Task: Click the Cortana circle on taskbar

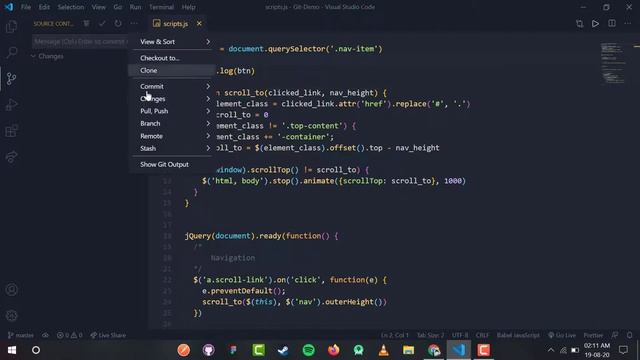Action: (x=36, y=350)
